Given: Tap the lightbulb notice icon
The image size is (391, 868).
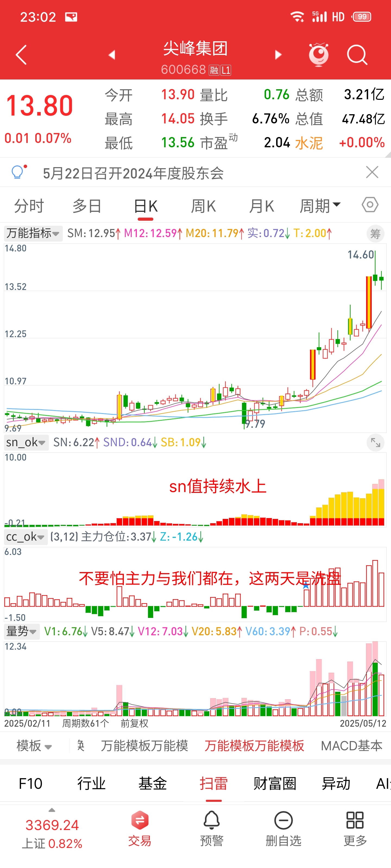Looking at the screenshot, I should tap(18, 172).
